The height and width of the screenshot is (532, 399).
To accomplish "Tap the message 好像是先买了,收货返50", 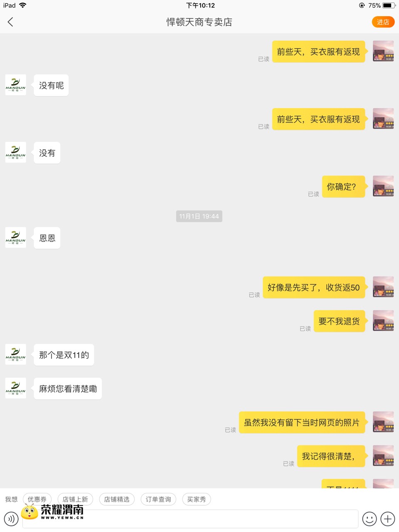I will click(x=314, y=287).
